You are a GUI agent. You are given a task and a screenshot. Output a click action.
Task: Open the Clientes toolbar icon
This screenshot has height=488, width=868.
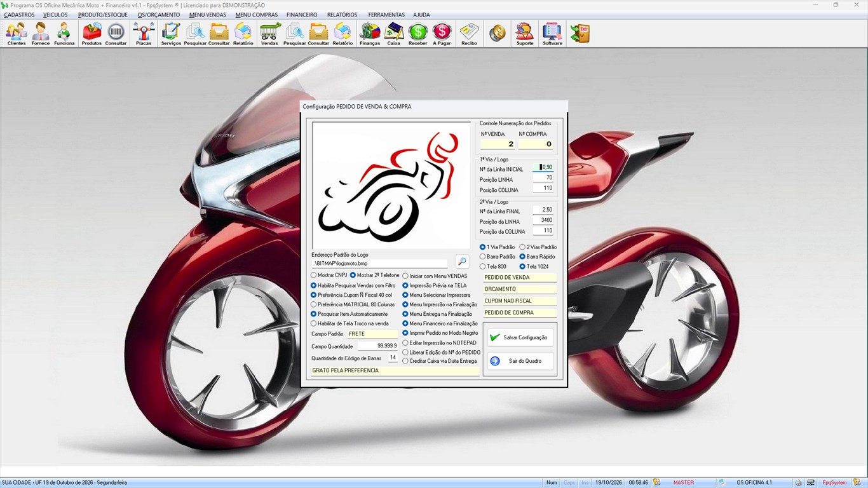pyautogui.click(x=17, y=34)
